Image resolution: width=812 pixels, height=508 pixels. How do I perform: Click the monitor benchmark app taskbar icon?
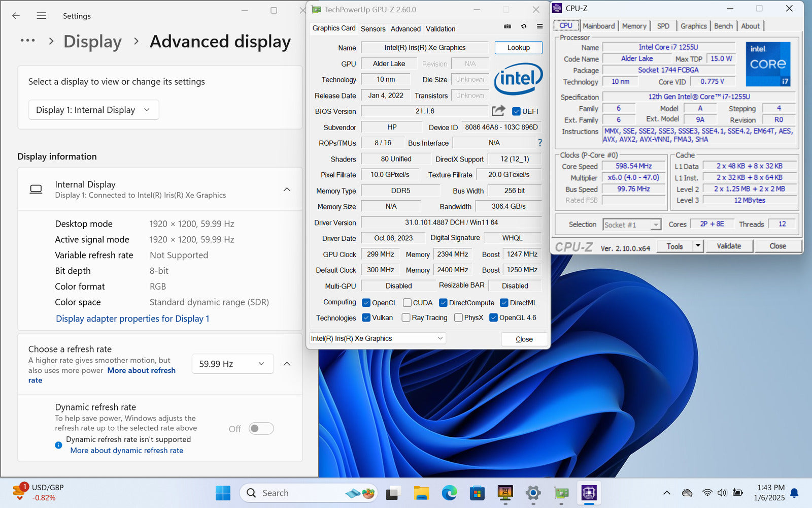click(x=505, y=493)
